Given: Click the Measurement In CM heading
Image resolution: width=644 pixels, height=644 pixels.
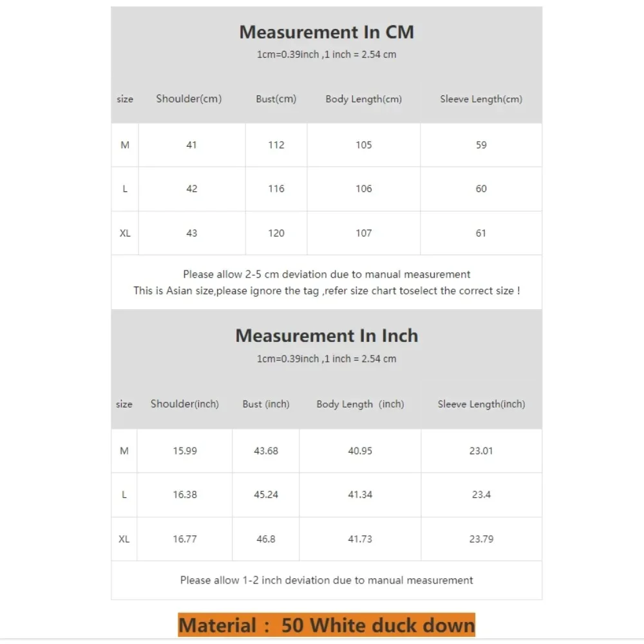Looking at the screenshot, I should click(327, 32).
